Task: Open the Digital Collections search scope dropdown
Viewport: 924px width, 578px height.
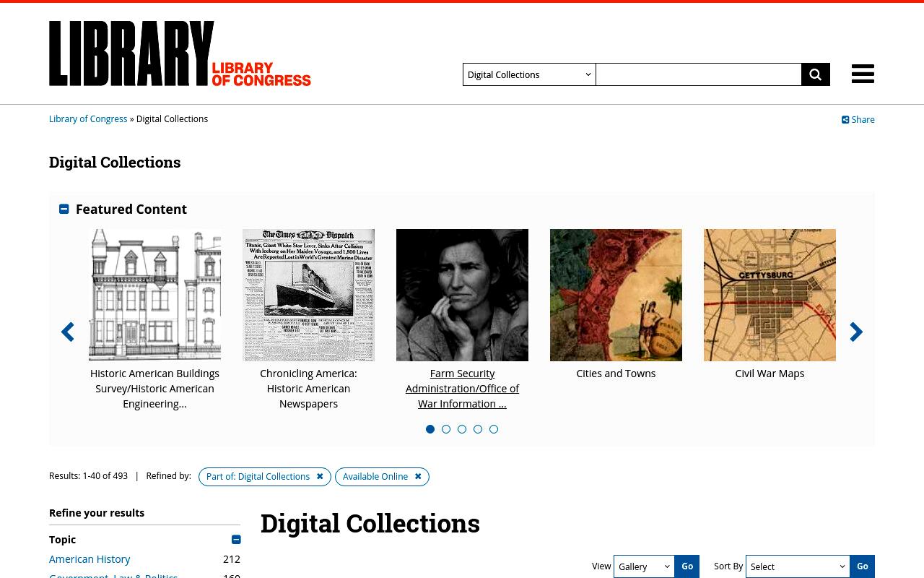Action: pyautogui.click(x=529, y=74)
